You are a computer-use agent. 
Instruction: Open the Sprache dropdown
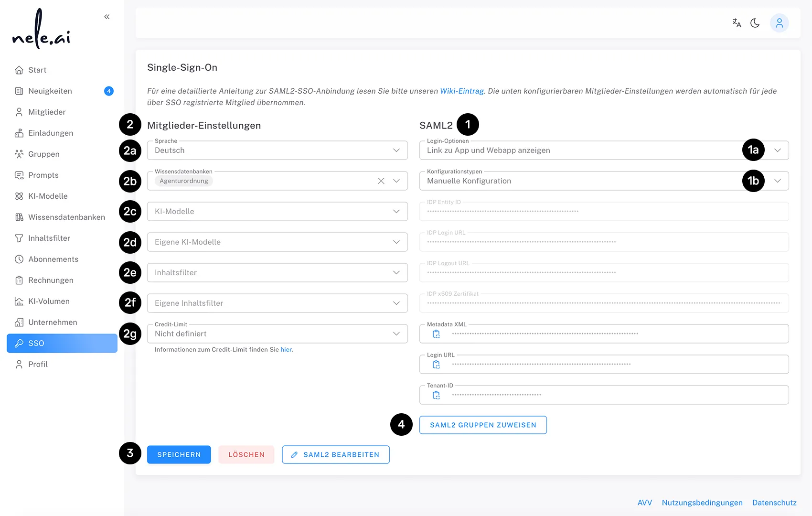(x=396, y=150)
